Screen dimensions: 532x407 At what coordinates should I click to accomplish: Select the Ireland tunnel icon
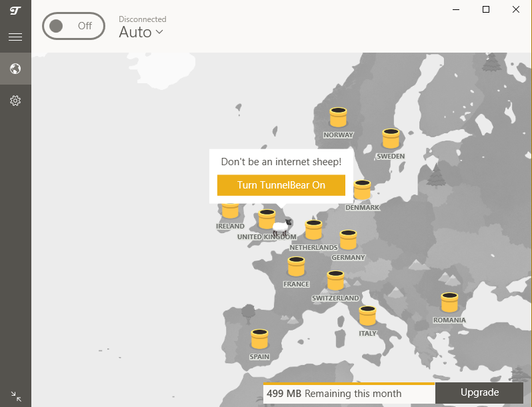[x=231, y=210]
